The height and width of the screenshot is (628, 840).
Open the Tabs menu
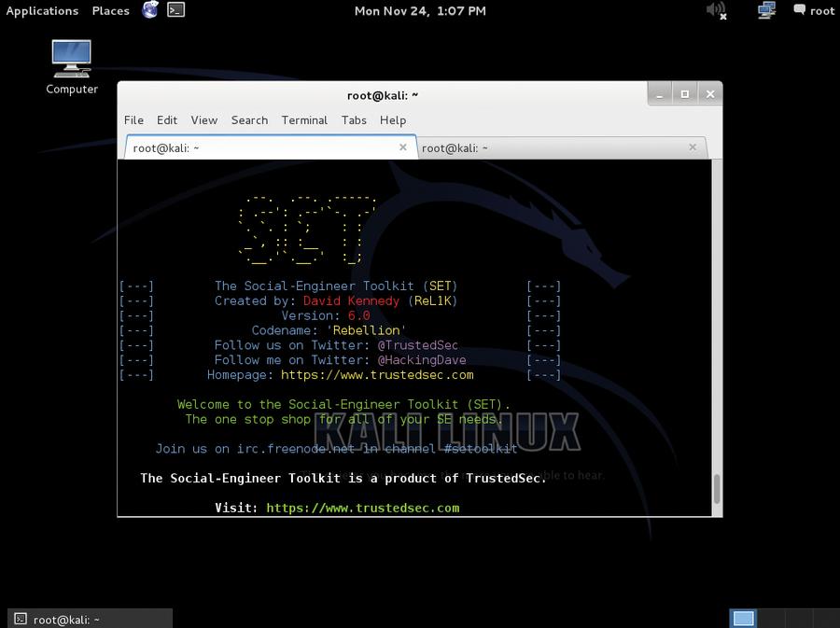pos(354,120)
